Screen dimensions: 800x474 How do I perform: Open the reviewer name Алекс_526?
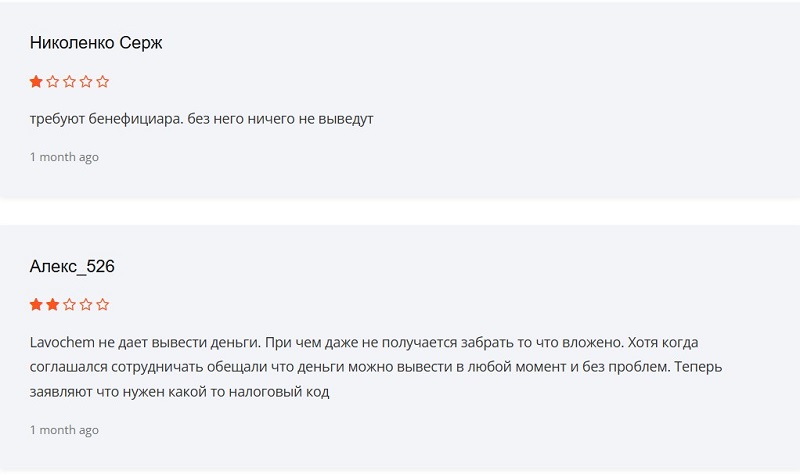(x=72, y=266)
